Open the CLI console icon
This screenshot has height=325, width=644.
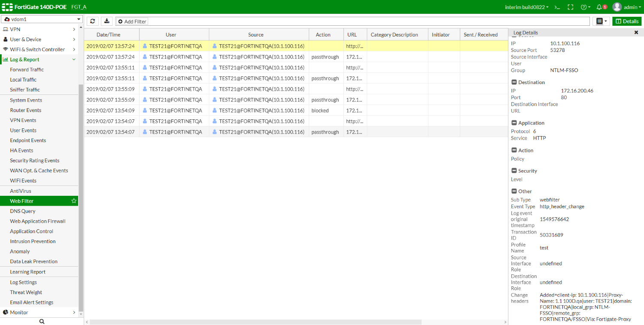pos(557,7)
